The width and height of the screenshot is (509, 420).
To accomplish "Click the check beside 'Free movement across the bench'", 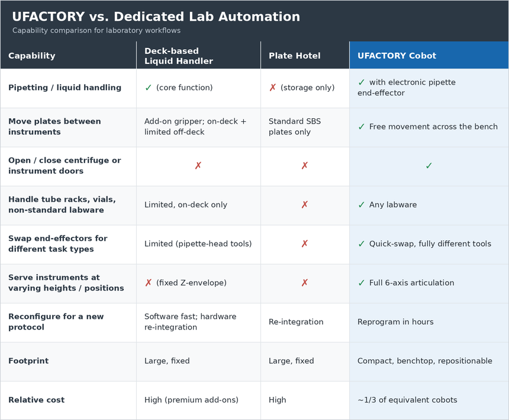I will click(361, 127).
